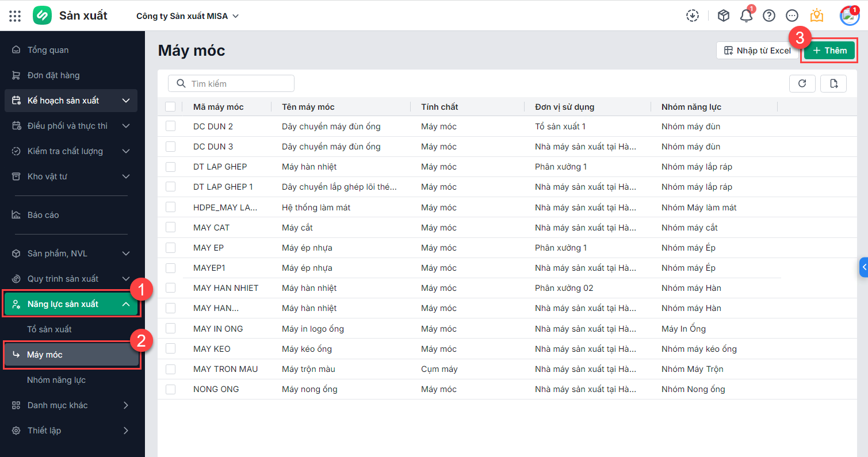Click Nhập từ Excel button

pos(757,51)
